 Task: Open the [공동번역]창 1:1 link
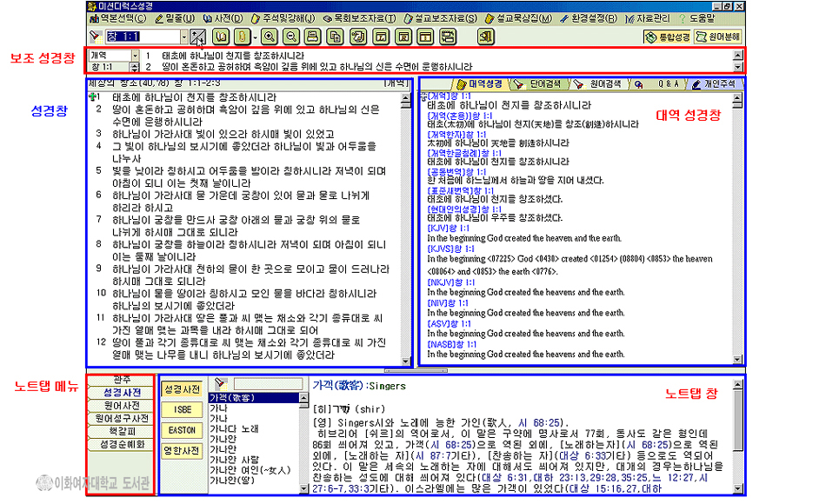[456, 172]
